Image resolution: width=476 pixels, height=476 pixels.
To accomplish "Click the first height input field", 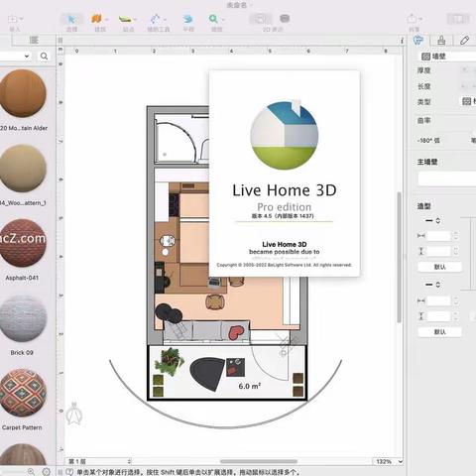I will click(438, 251).
